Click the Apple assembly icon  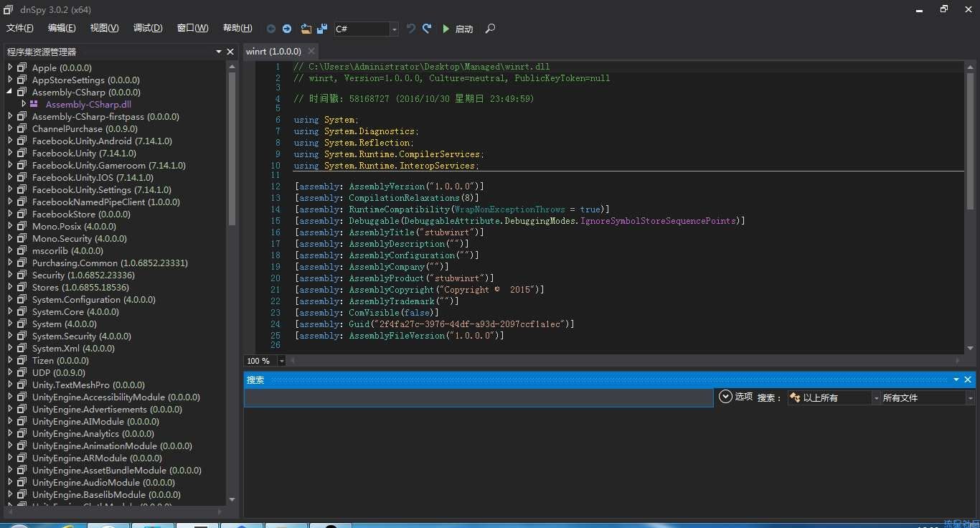tap(22, 67)
